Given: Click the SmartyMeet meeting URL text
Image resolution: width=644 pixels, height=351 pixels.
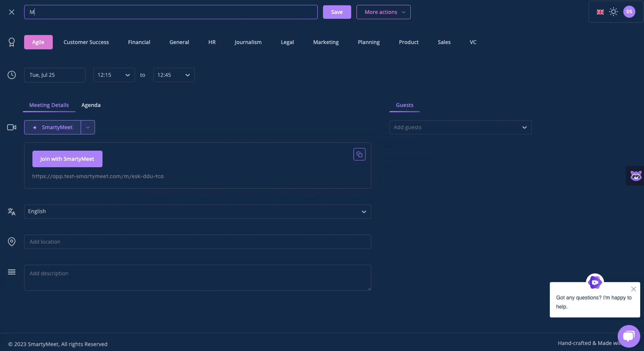Looking at the screenshot, I should coord(98,176).
